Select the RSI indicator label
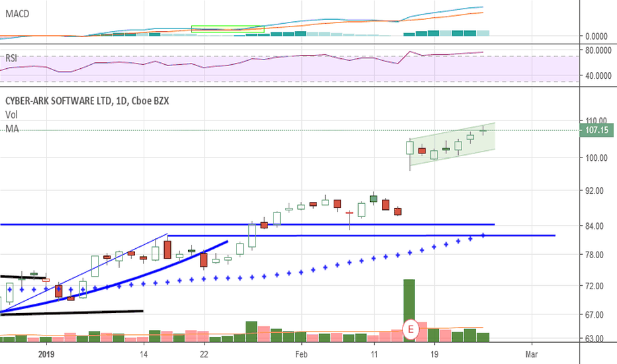 pyautogui.click(x=11, y=58)
